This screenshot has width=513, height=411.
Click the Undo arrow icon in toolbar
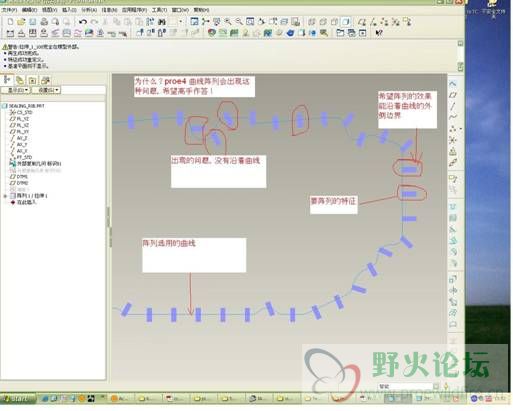point(83,22)
